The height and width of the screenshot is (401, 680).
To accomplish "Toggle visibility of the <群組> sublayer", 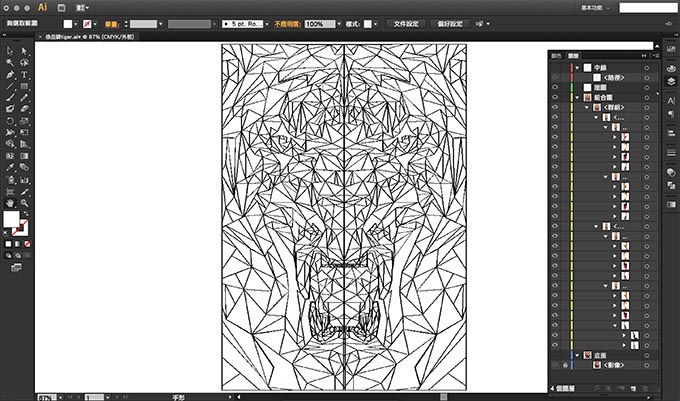I will click(555, 107).
